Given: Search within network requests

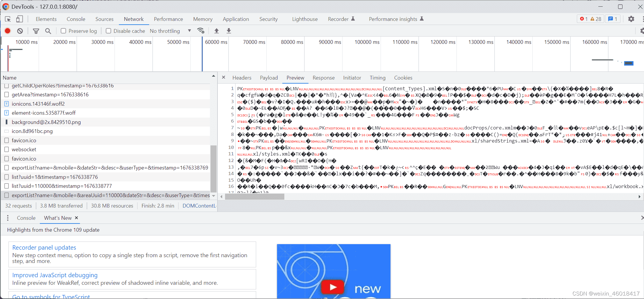Looking at the screenshot, I should click(x=48, y=31).
